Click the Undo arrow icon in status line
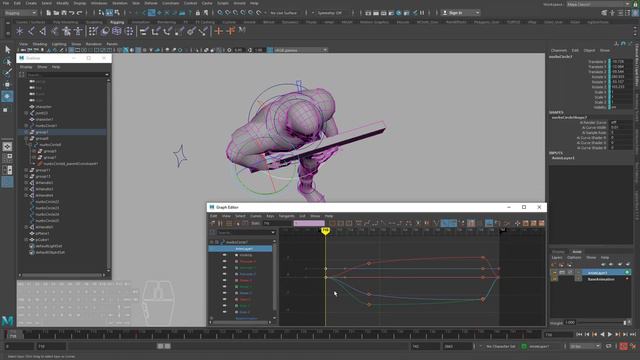Screen dimensions: 640x360 [x=72, y=13]
